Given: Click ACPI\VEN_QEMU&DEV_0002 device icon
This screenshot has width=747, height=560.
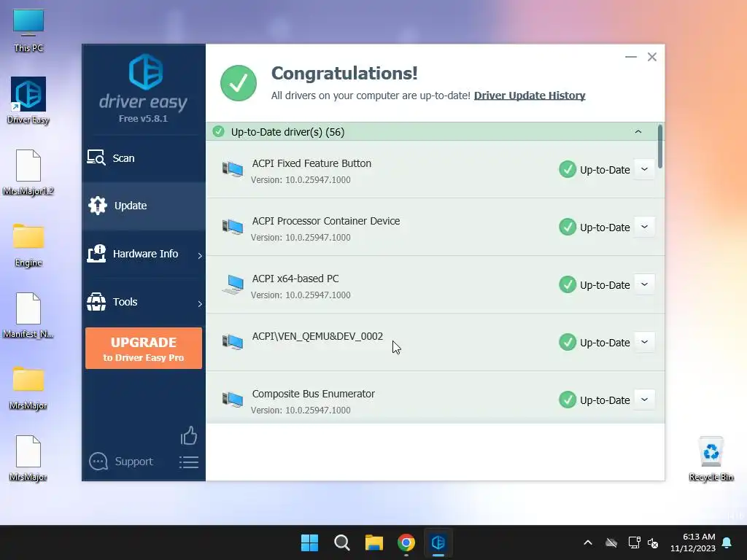Looking at the screenshot, I should click(233, 342).
